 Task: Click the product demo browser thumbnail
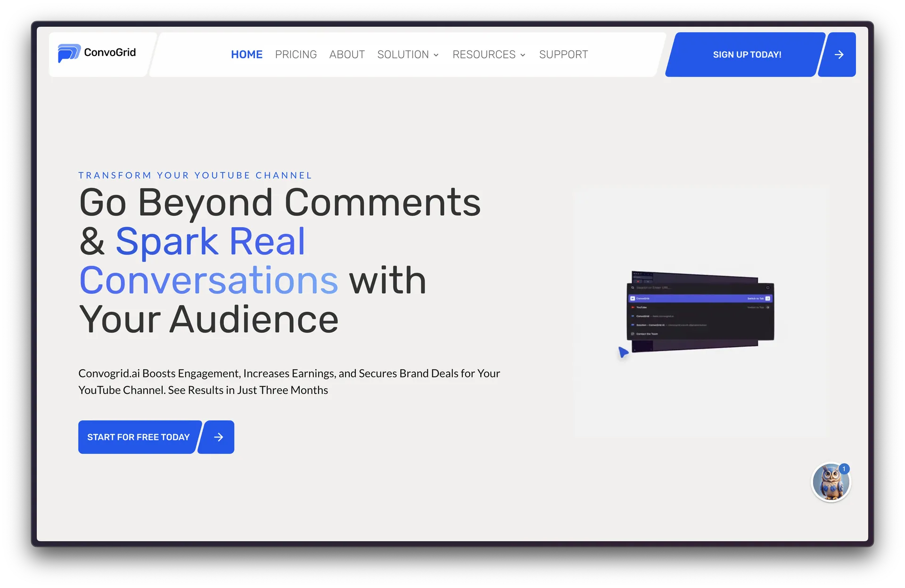tap(700, 312)
